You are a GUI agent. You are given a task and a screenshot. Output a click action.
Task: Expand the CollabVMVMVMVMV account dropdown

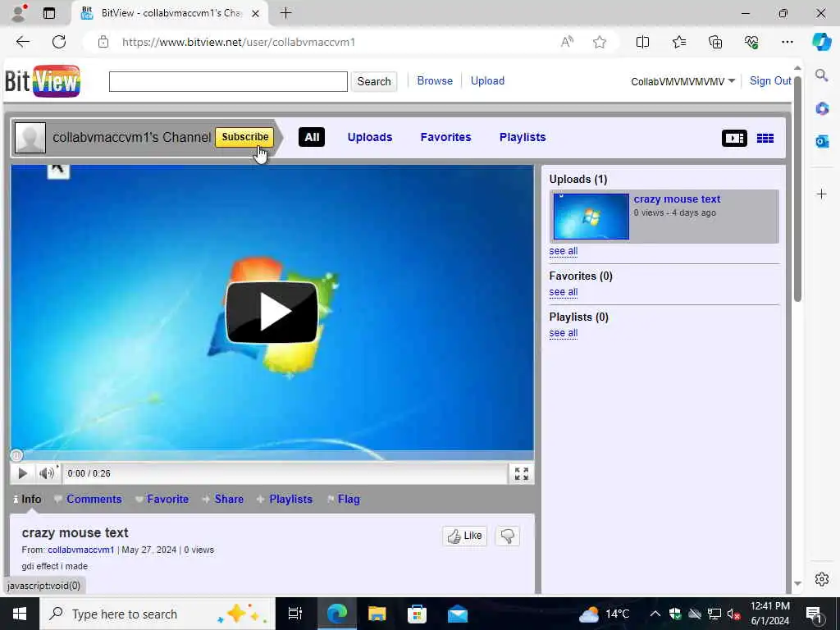[x=682, y=81]
